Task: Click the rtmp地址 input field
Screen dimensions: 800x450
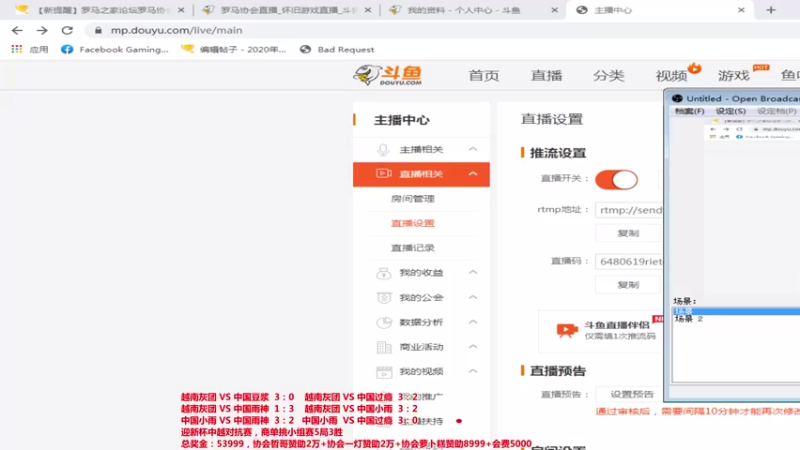Action: pos(629,210)
